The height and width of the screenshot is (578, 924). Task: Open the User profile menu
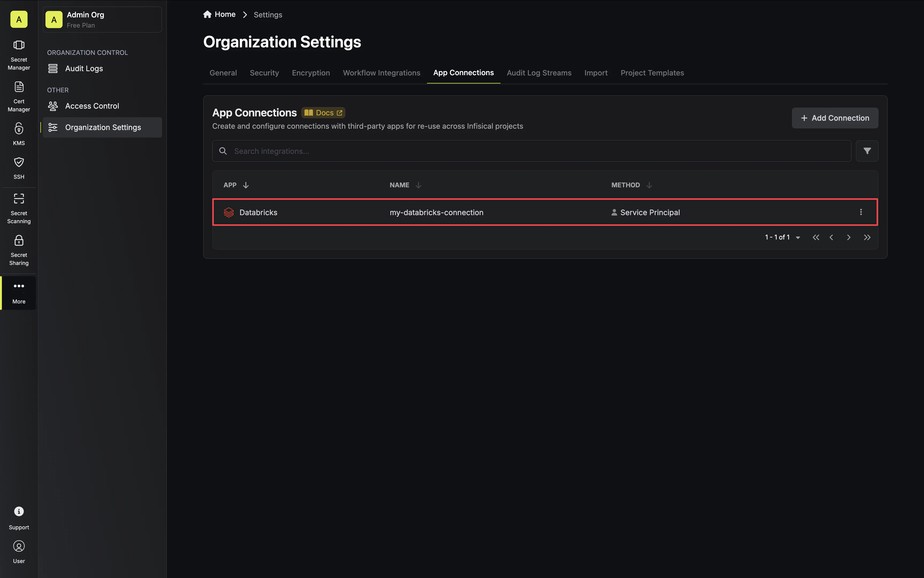pyautogui.click(x=19, y=552)
